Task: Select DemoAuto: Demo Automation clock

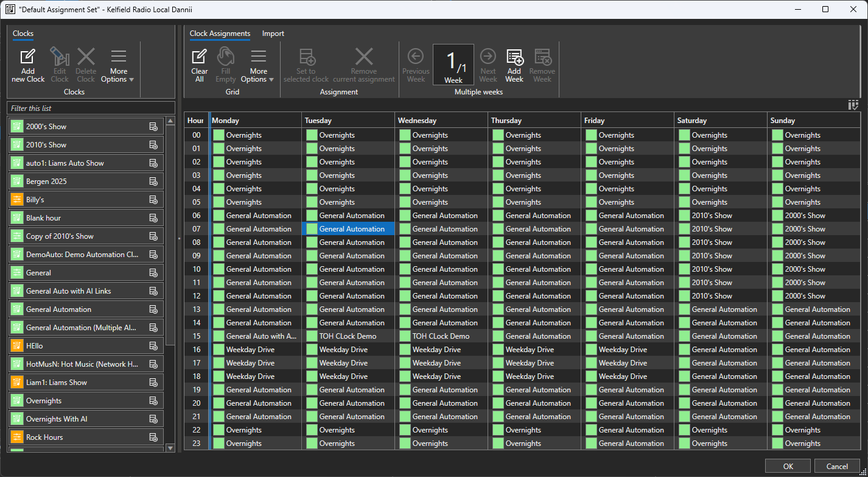Action: [86, 255]
